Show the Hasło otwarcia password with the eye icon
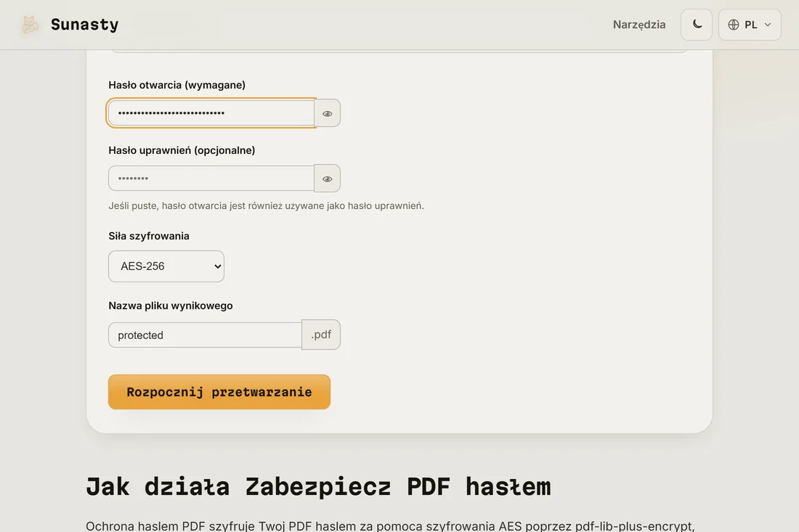799x532 pixels. (327, 113)
